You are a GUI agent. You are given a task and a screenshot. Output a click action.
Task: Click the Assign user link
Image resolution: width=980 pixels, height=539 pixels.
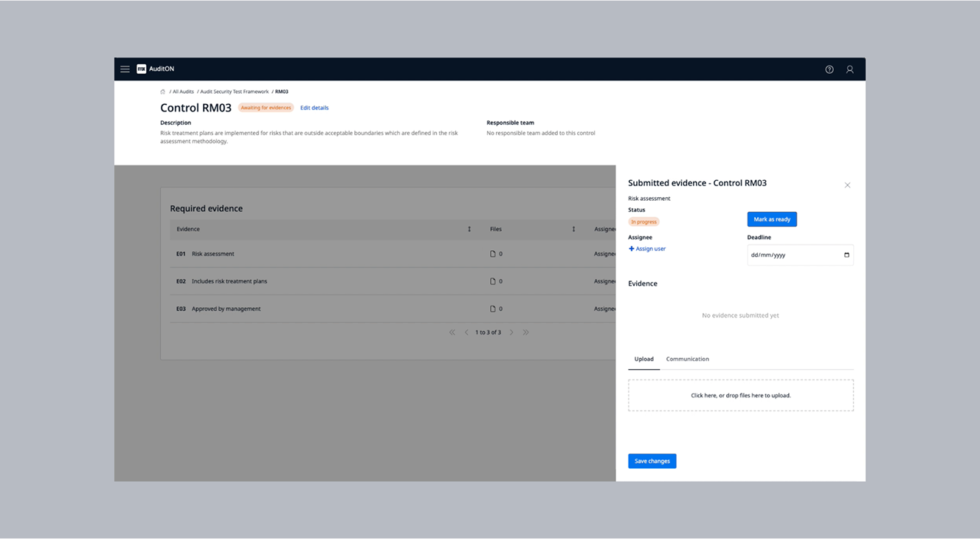coord(647,249)
